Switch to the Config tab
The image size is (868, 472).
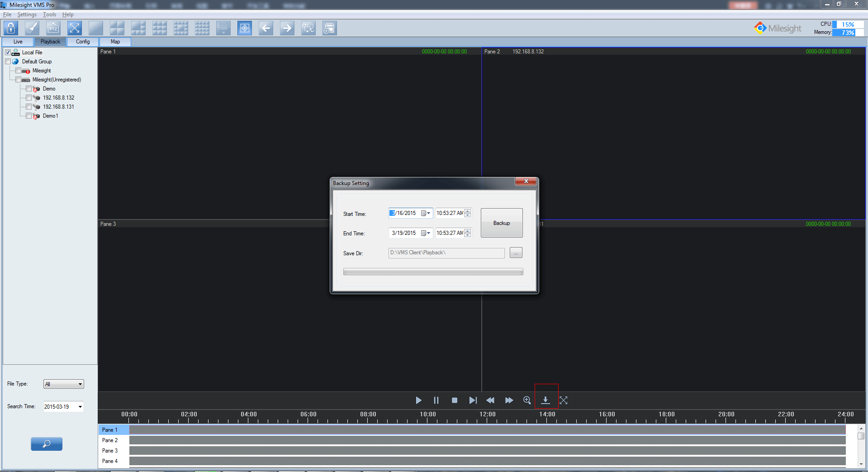[x=83, y=42]
